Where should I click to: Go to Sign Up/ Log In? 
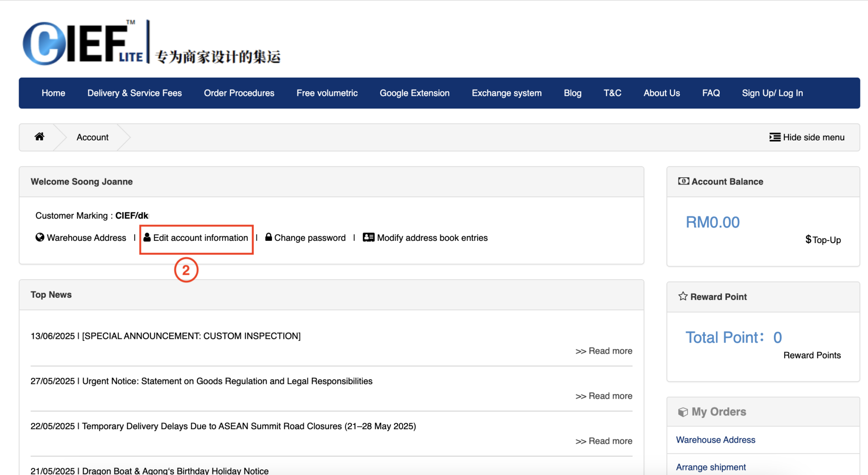click(772, 93)
